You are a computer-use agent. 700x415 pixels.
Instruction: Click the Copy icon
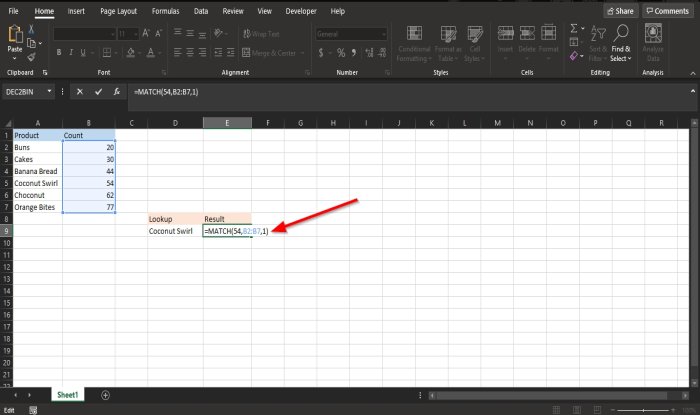click(31, 43)
